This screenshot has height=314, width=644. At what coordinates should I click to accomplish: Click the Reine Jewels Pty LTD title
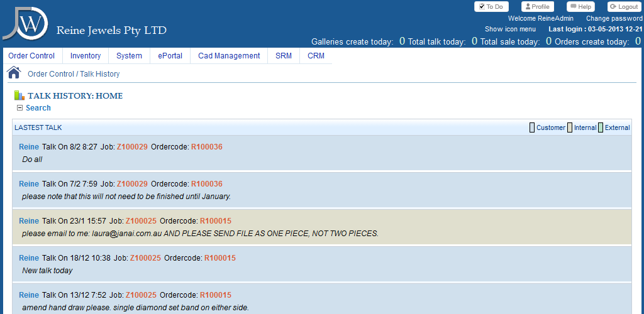click(x=111, y=30)
